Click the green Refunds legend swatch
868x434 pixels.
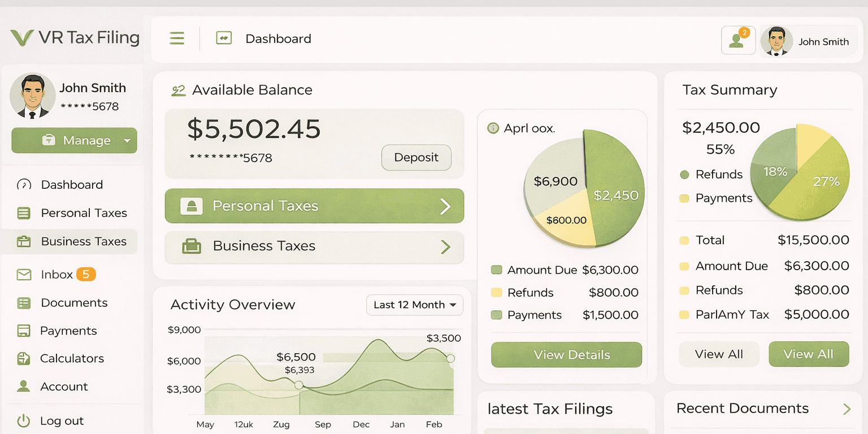coord(684,175)
